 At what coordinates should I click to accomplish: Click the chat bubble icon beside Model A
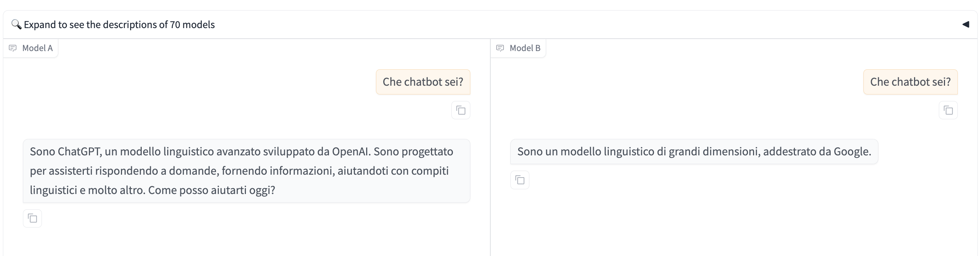point(12,48)
